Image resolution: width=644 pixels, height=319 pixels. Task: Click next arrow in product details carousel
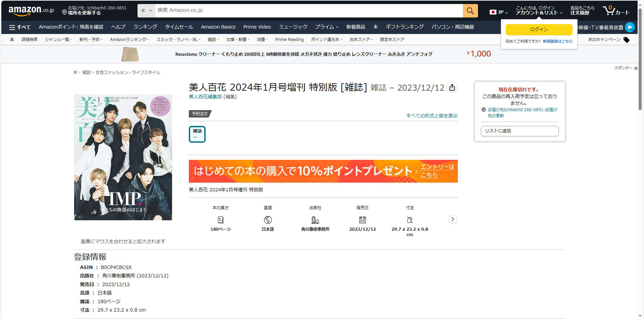452,219
